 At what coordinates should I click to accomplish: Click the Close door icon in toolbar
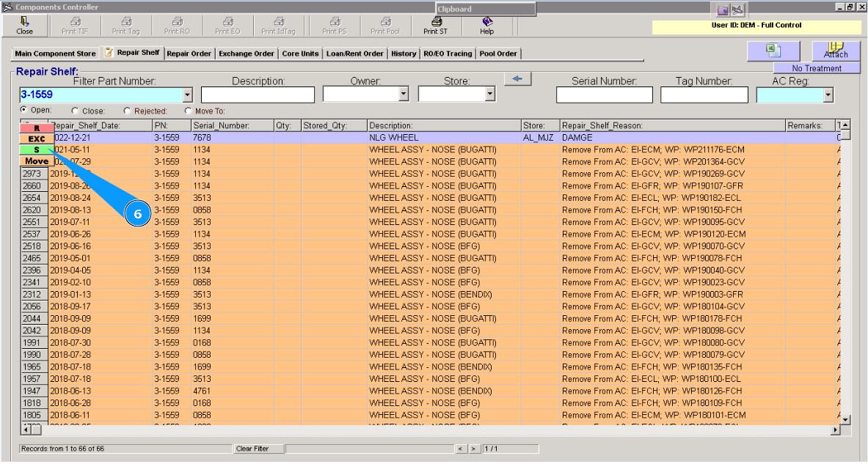click(x=24, y=21)
